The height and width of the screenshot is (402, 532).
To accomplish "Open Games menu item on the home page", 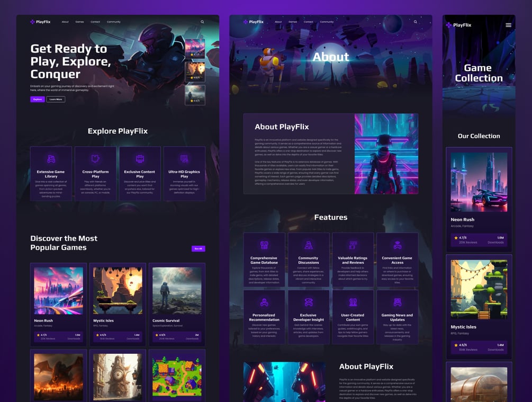I will click(79, 22).
